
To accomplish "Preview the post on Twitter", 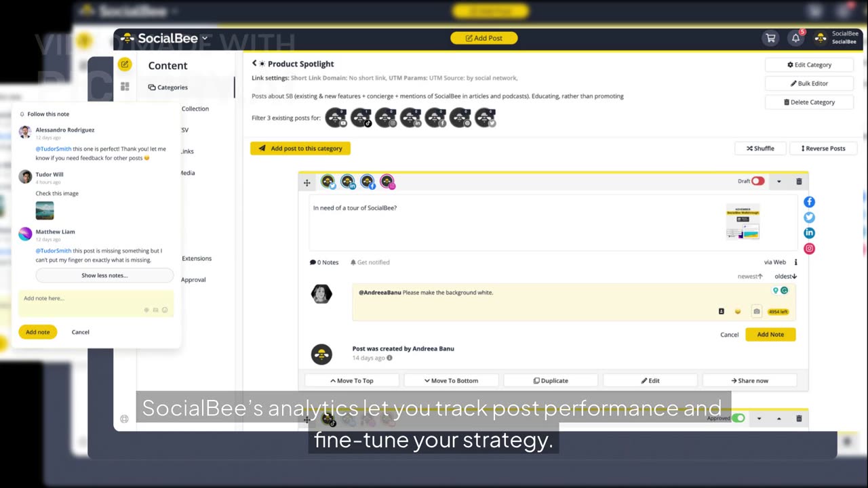I will pos(809,218).
